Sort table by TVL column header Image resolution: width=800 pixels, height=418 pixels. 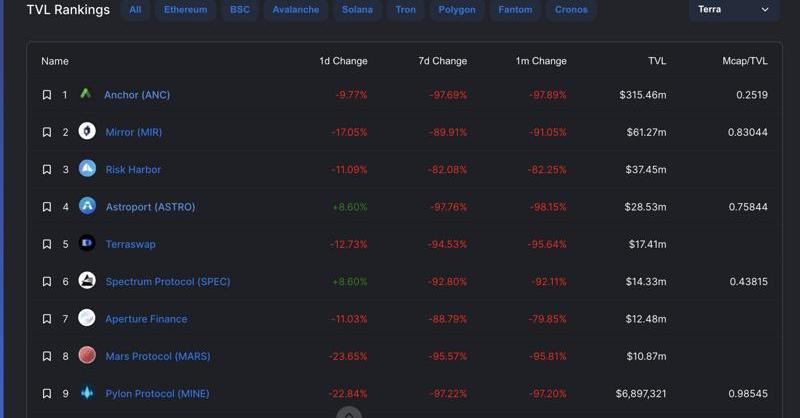pos(656,61)
